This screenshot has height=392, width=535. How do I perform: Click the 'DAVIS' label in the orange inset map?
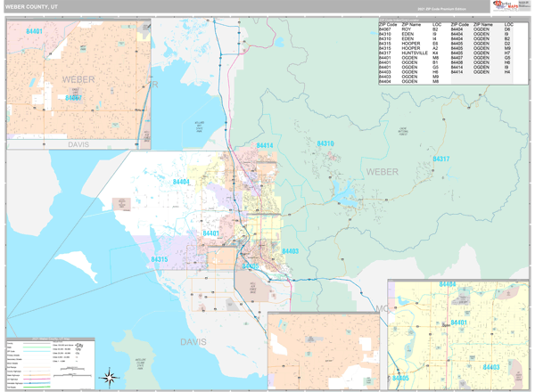click(x=78, y=144)
